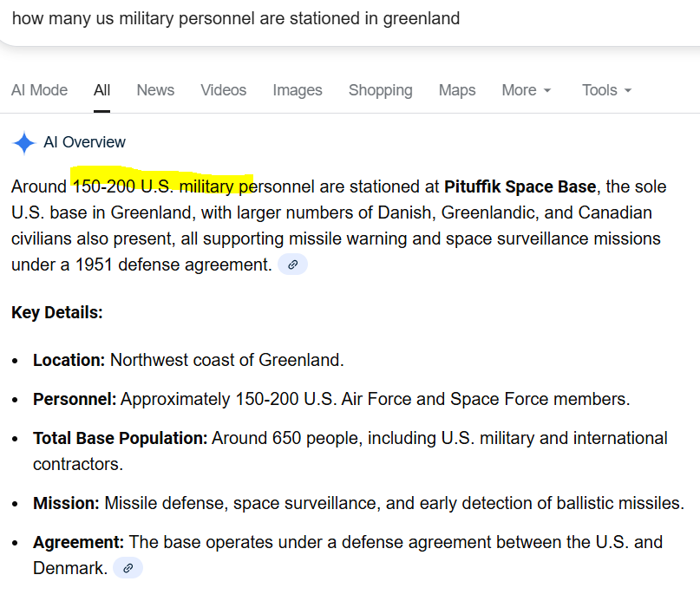
Task: Open source link icon after '1951 defense agreement'
Action: (x=292, y=265)
